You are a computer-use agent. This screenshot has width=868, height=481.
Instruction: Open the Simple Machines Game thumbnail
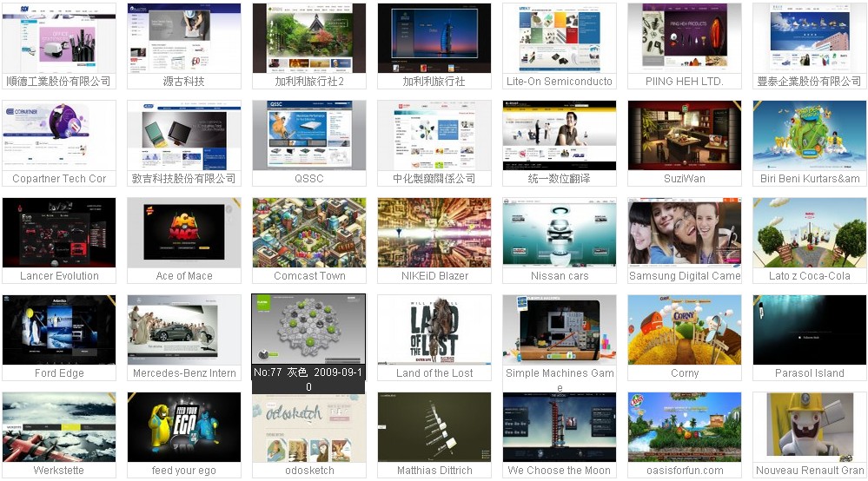coord(560,330)
